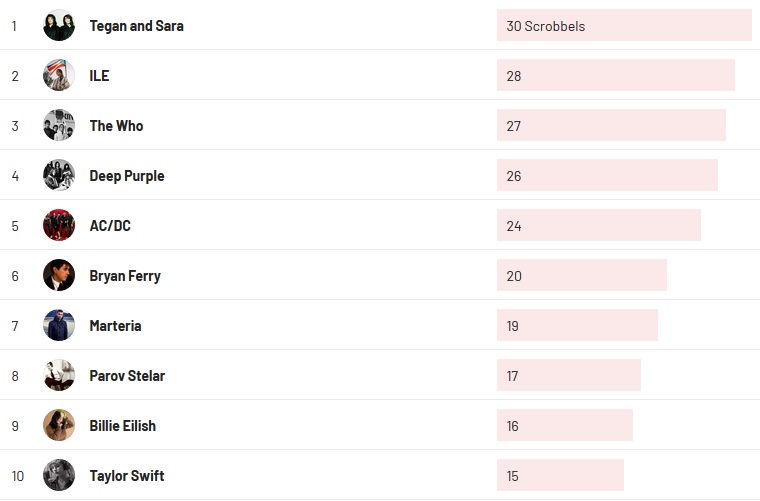Click Bryan Ferry's avatar photo
This screenshot has height=501, width=760.
[x=59, y=275]
